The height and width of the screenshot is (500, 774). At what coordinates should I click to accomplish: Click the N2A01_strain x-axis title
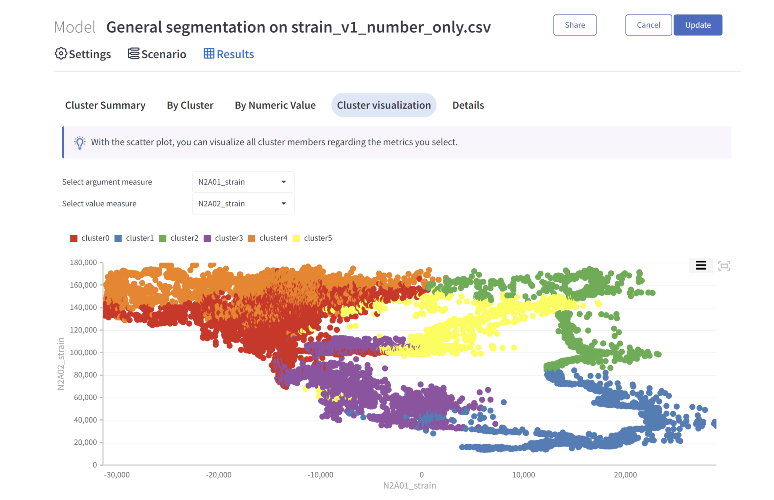tap(410, 486)
